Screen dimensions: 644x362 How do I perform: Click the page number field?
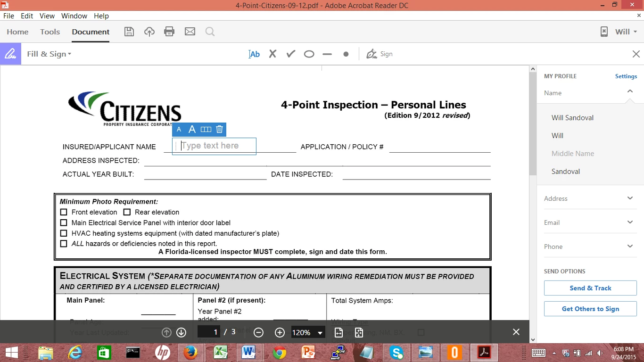click(x=209, y=332)
